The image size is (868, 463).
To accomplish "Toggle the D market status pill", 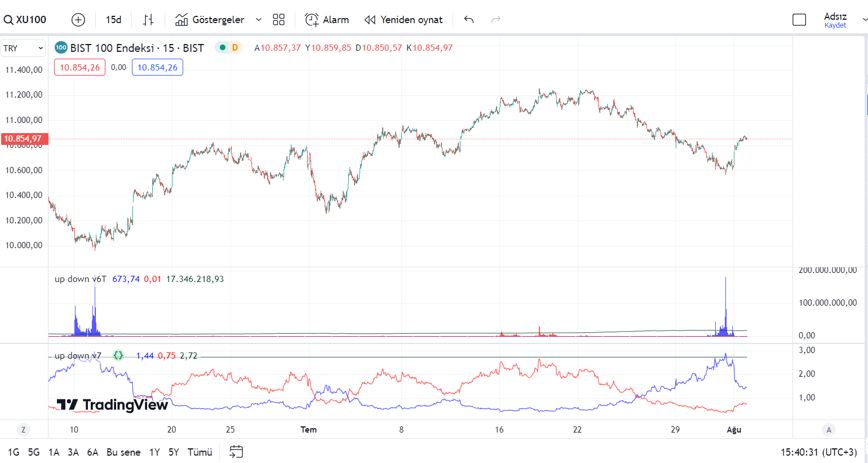I will (229, 48).
